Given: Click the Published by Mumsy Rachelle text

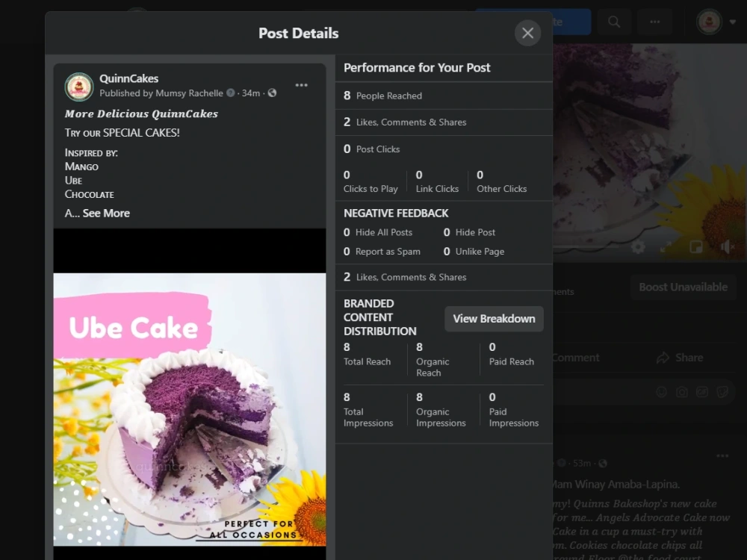Looking at the screenshot, I should 161,93.
